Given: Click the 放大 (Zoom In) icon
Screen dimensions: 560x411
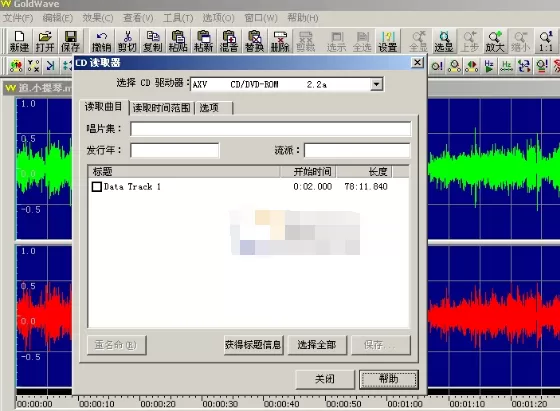Looking at the screenshot, I should point(495,41).
